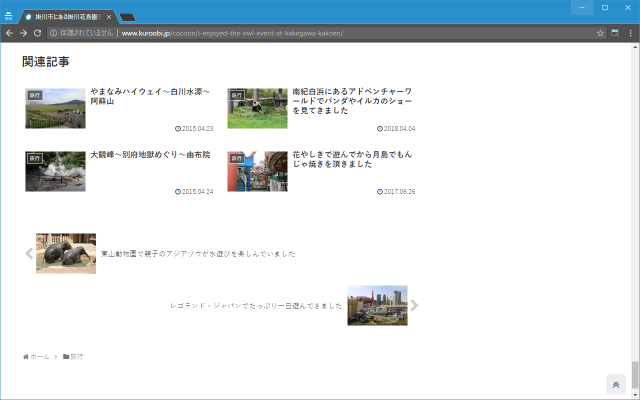
Task: Bookmark this page with the star icon
Action: pos(601,33)
